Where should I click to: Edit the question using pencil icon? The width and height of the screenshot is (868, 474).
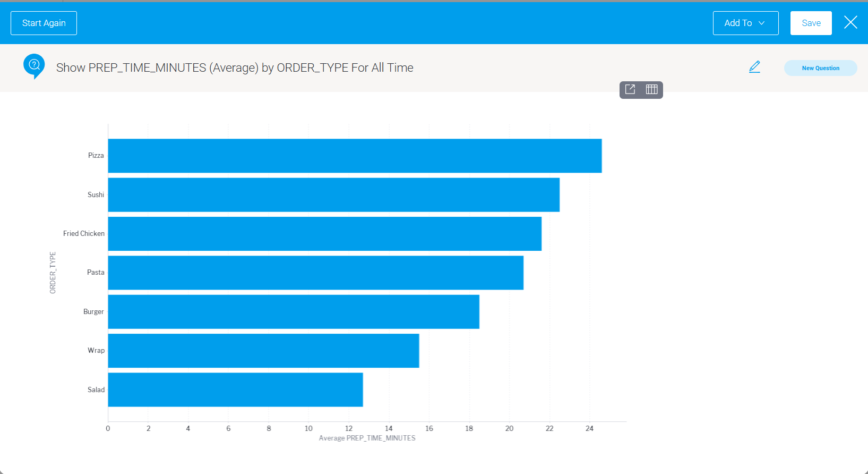(x=754, y=67)
